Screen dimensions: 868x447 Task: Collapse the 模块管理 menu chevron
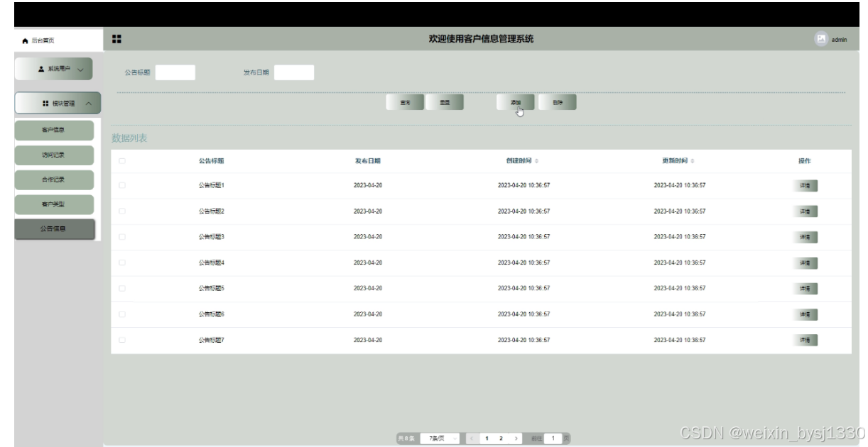[x=87, y=104]
